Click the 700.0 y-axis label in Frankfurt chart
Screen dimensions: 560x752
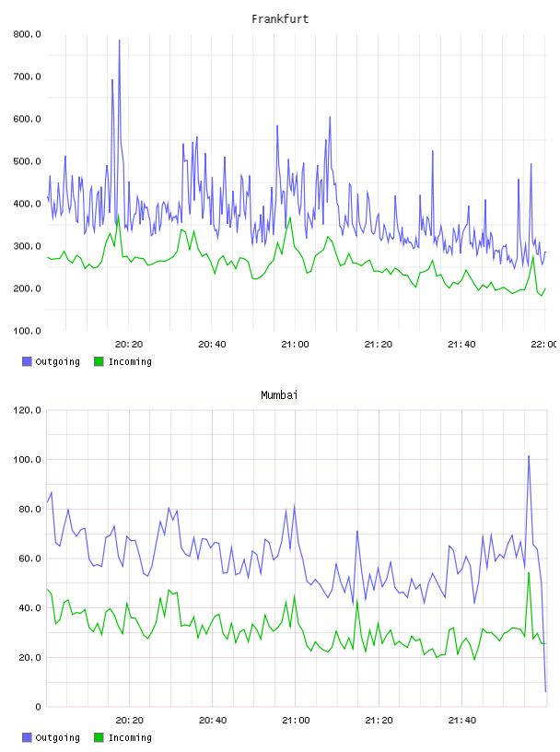point(27,76)
